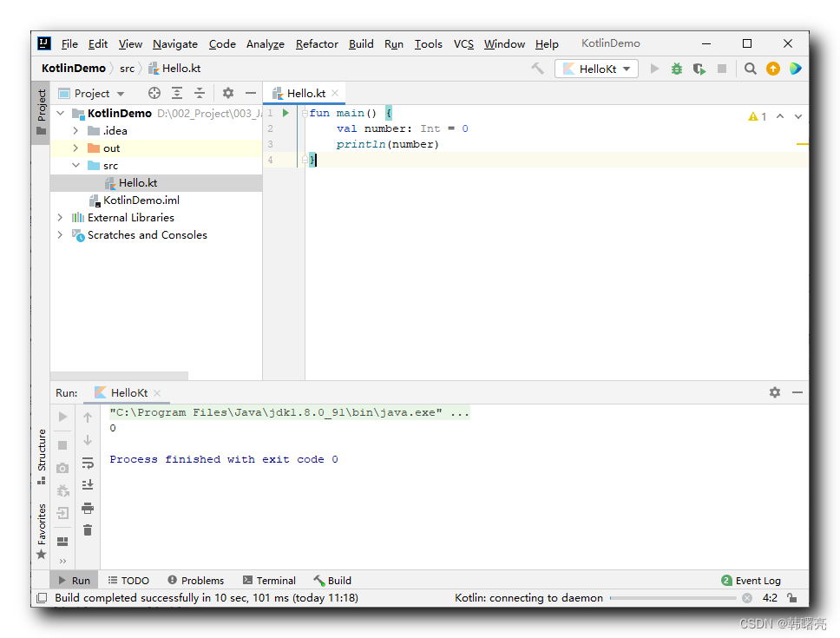Open the Navigate menu

pyautogui.click(x=175, y=44)
